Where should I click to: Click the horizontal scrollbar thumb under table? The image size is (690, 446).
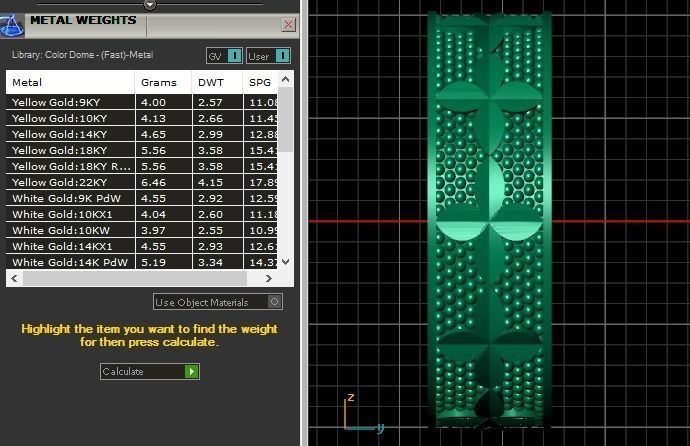click(x=135, y=278)
